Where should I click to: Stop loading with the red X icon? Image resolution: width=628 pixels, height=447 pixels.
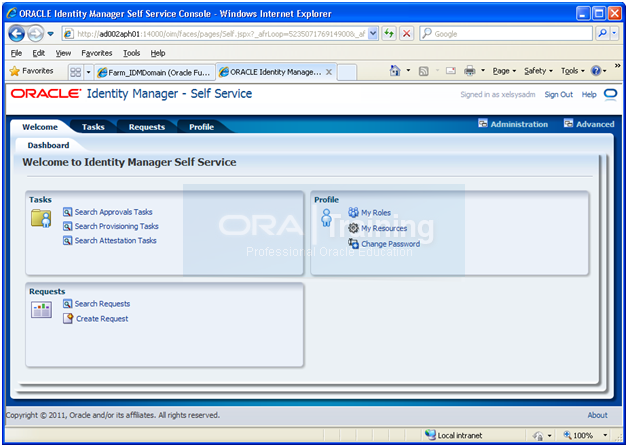pyautogui.click(x=407, y=34)
